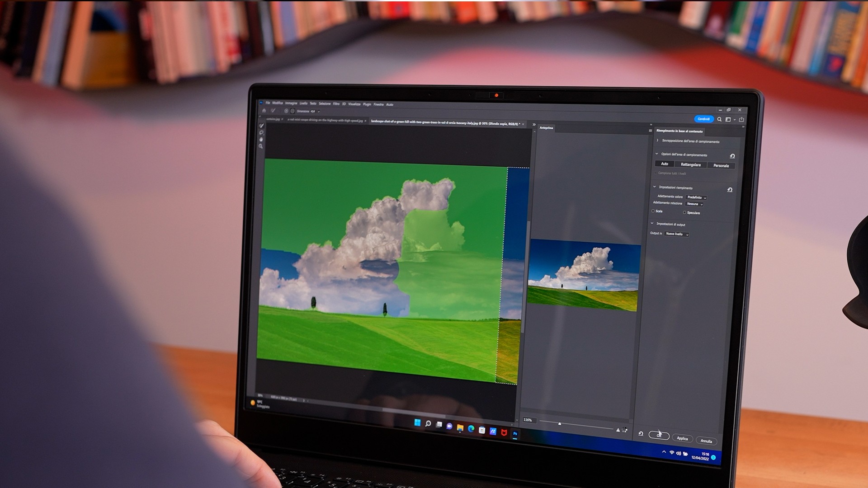Reset the sampling area options

point(732,156)
